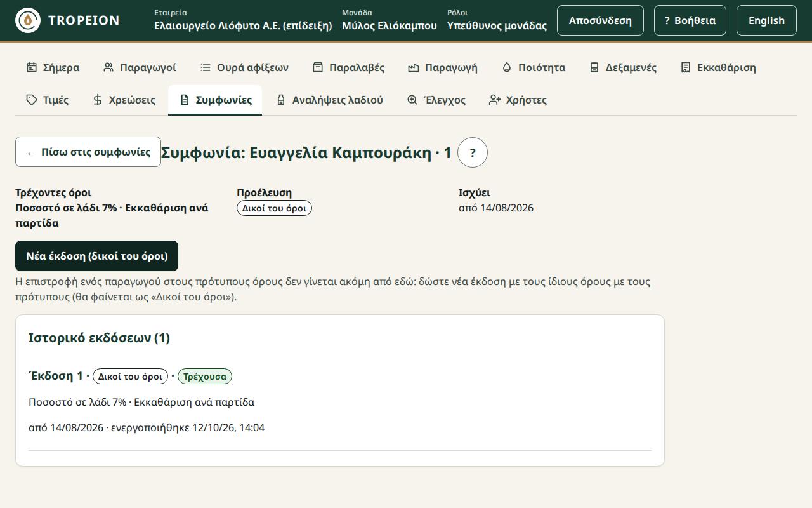Viewport: 812px width, 508px height.
Task: Go back via Πίσω στις συμφωνίες
Action: click(88, 152)
